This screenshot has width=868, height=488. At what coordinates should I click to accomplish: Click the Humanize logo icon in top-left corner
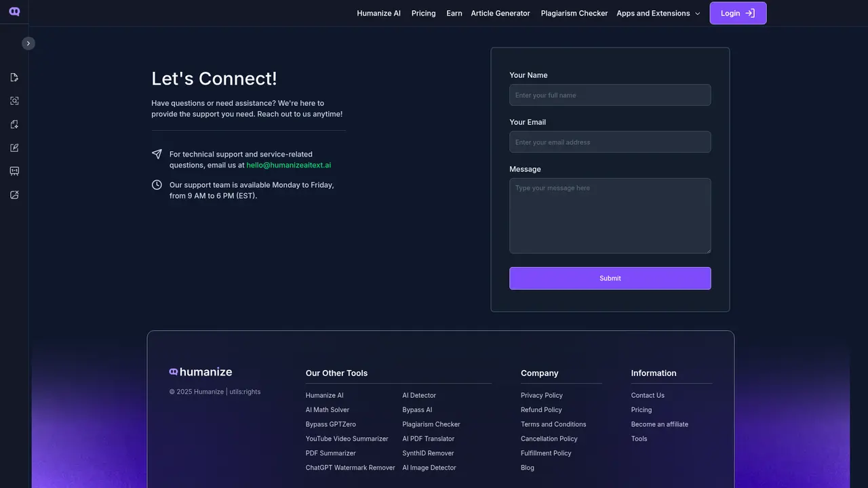click(14, 12)
